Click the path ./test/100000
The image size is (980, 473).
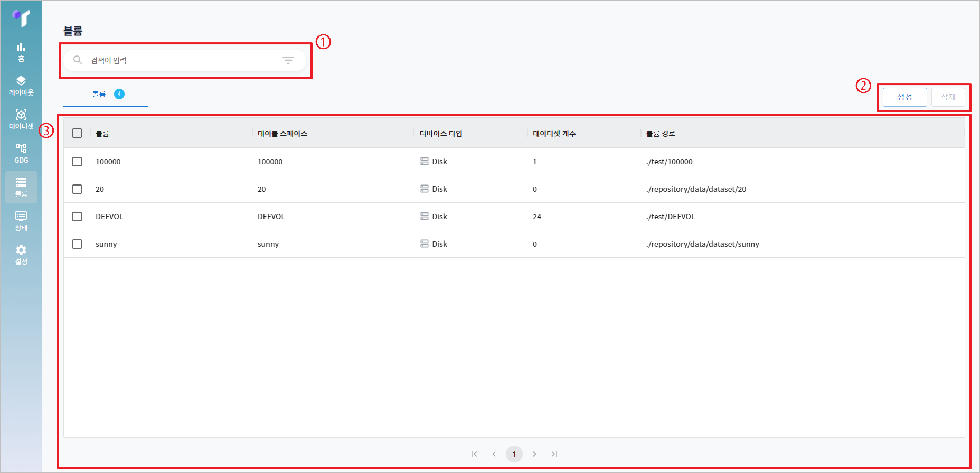[670, 162]
